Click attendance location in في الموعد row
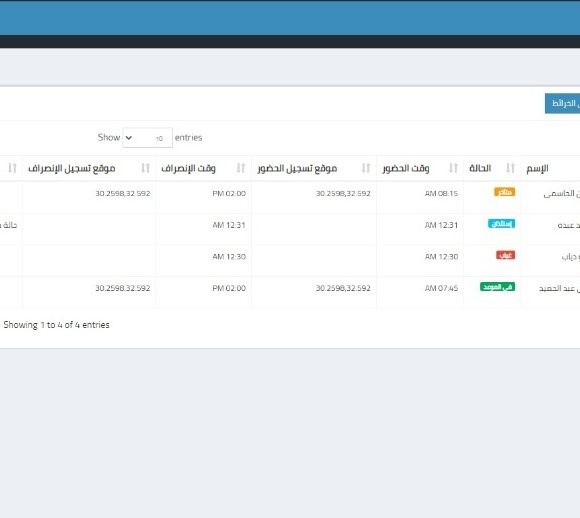Image resolution: width=580 pixels, height=518 pixels. pos(343,288)
